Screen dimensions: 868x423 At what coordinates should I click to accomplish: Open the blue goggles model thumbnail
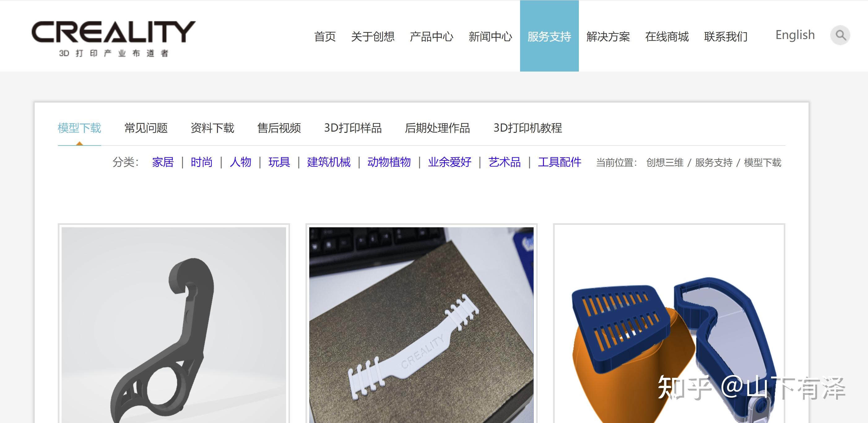[669, 324]
